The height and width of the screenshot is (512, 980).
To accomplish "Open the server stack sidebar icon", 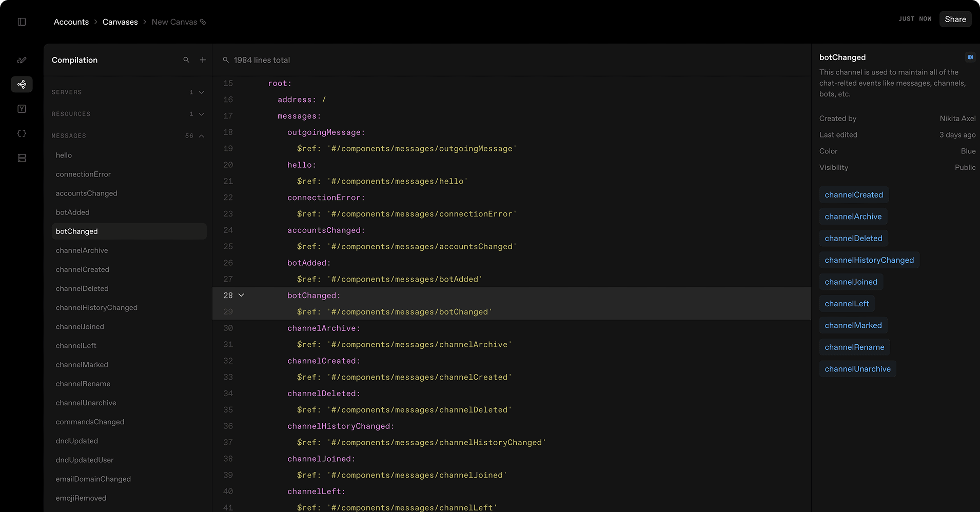I will pos(22,158).
